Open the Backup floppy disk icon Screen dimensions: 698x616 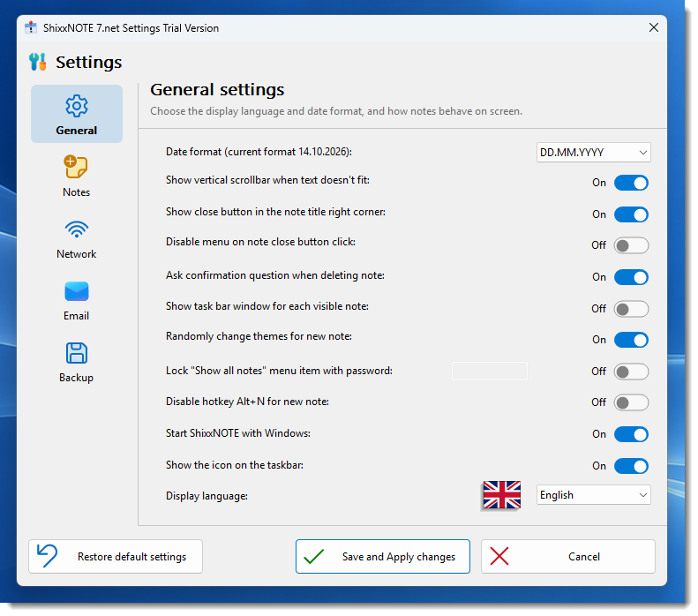point(77,353)
